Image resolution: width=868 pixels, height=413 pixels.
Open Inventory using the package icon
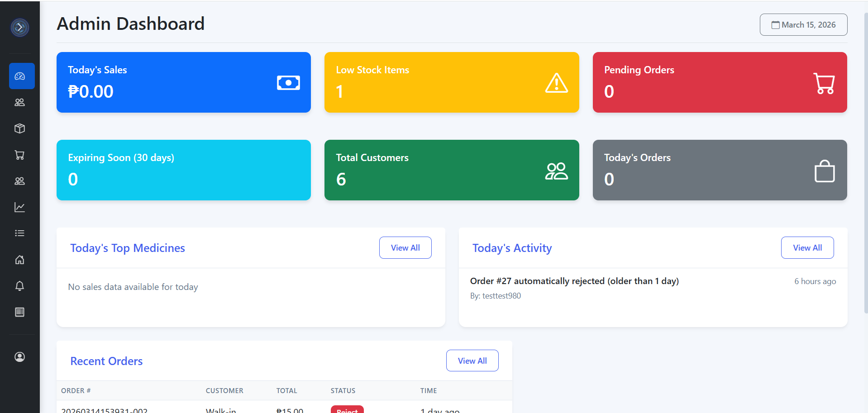pos(20,128)
